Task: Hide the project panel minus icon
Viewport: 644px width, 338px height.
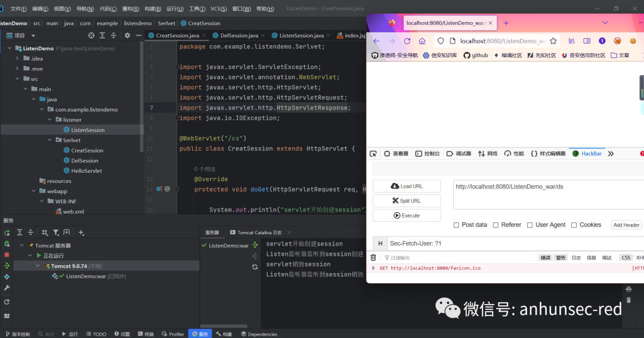Action: [x=138, y=35]
